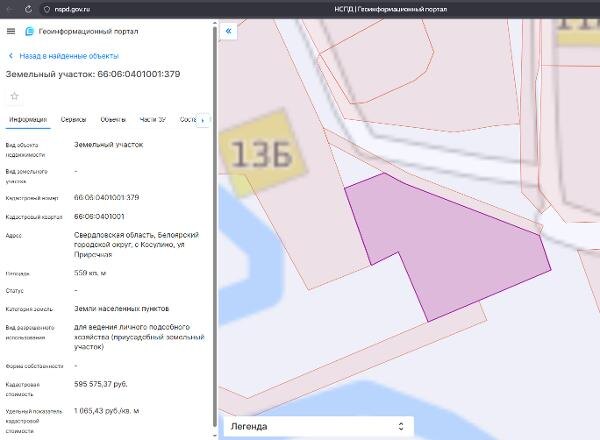Open the Части ЗУ tab

tap(152, 120)
